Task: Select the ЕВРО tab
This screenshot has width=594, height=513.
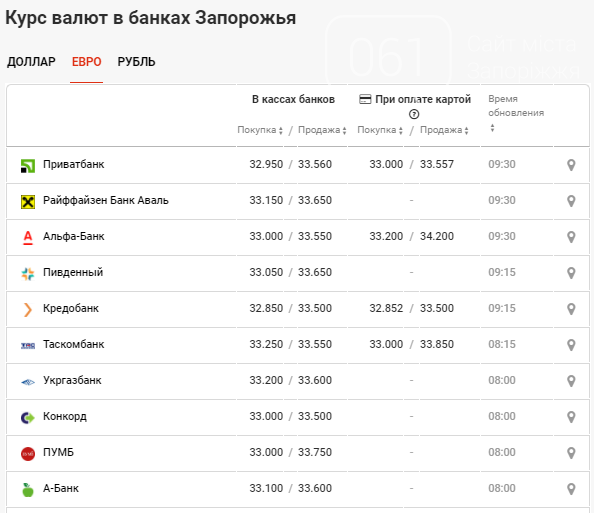Action: click(86, 61)
